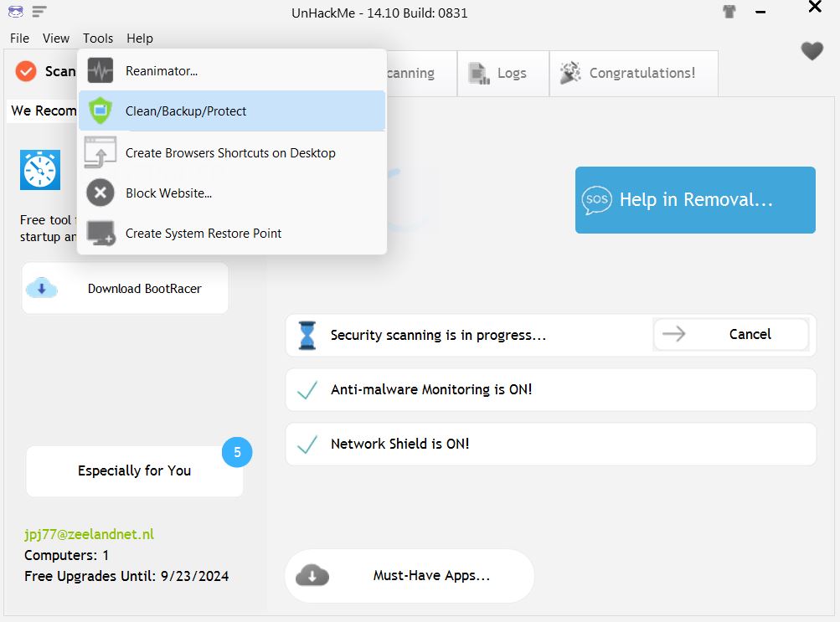
Task: Open the partially hidden Scanning tab
Action: [421, 74]
